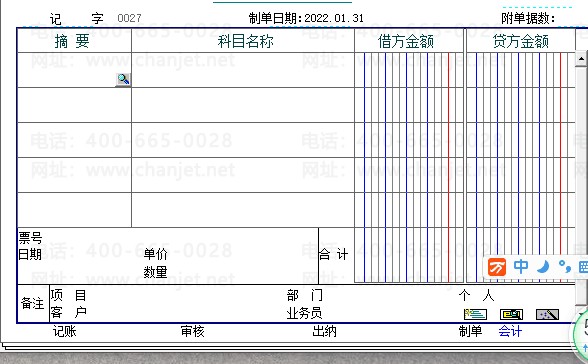
Task: Click the 项目 label in remarks
Action: click(x=68, y=295)
